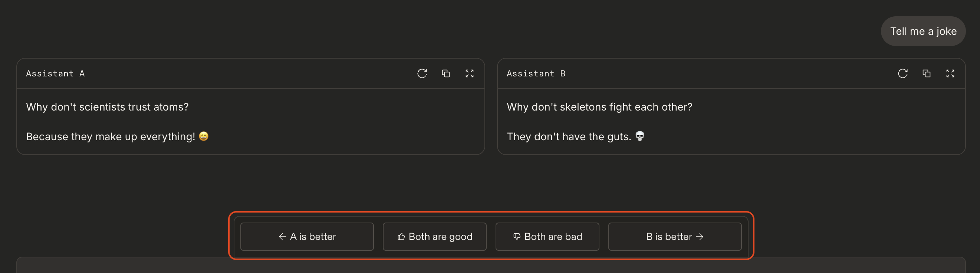Vote that B is better

pyautogui.click(x=674, y=237)
